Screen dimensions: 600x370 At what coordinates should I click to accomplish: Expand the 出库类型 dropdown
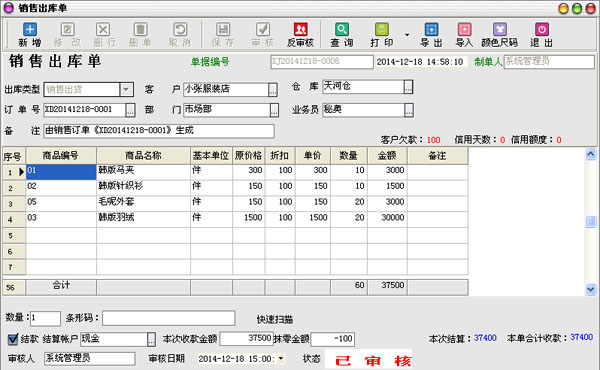126,90
